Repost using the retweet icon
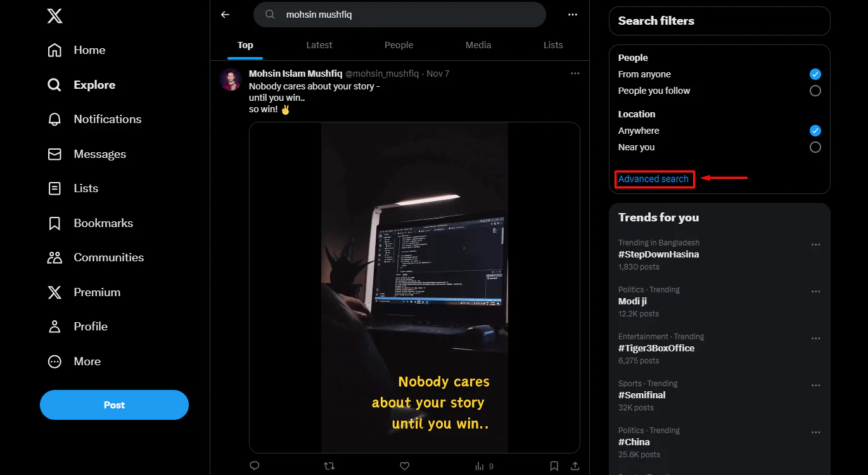This screenshot has width=868, height=475. 329,466
